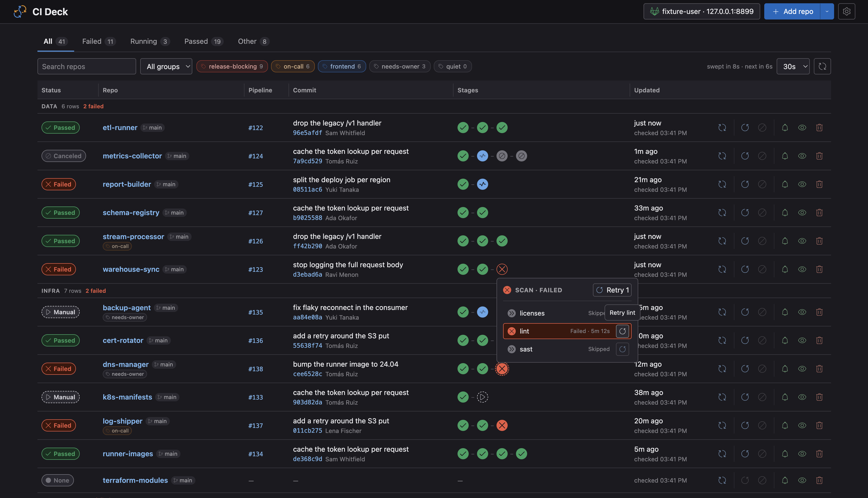The width and height of the screenshot is (868, 498).
Task: Delete the warehouse-sync repo
Action: [x=819, y=269]
